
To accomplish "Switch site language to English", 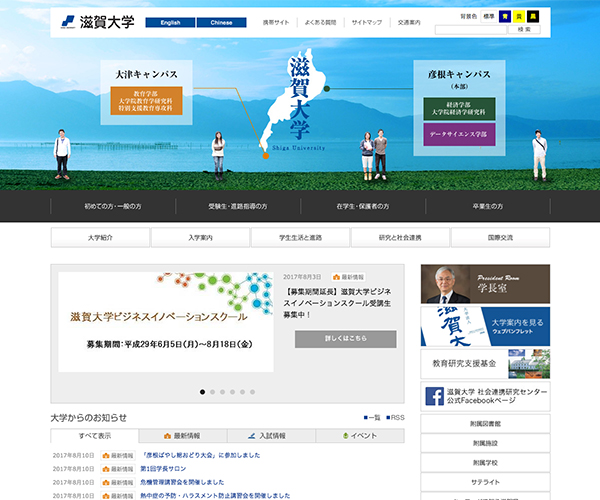I will coord(170,23).
